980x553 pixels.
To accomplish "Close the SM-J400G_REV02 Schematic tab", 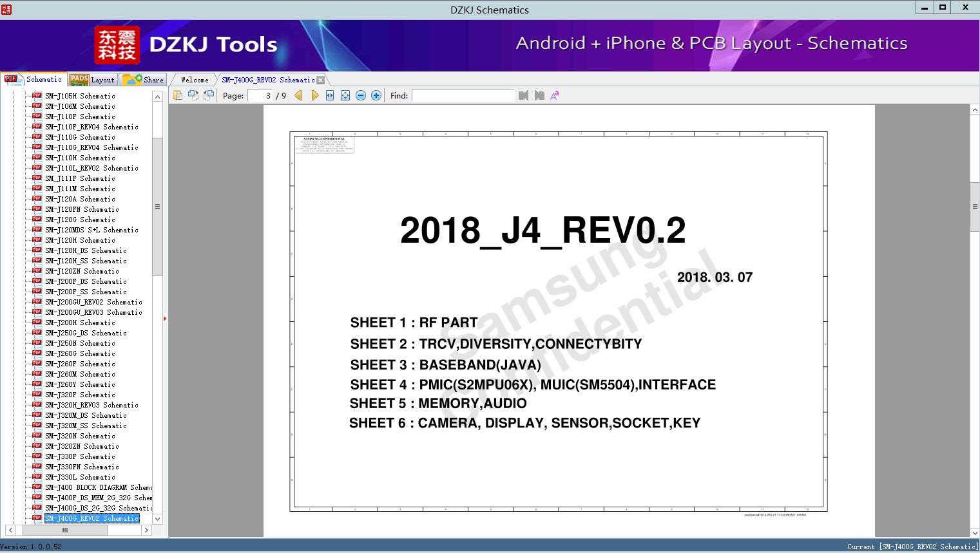I will click(x=321, y=80).
